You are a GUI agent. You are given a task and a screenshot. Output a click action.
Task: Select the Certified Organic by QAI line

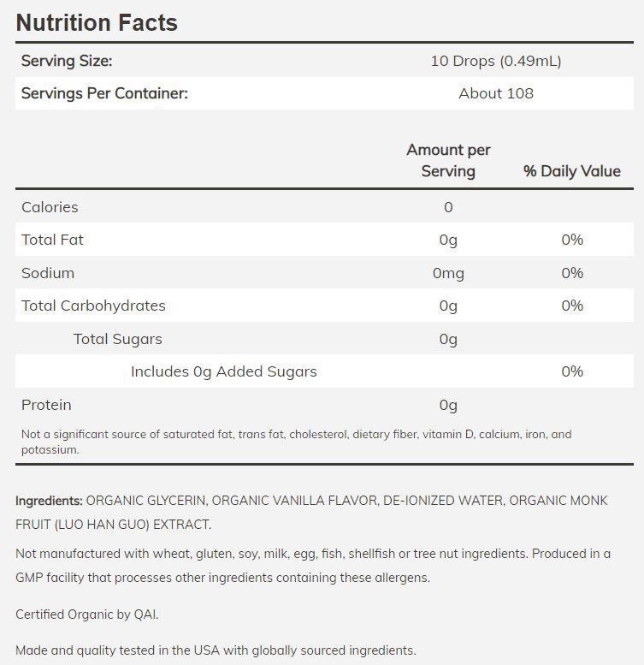tap(87, 615)
